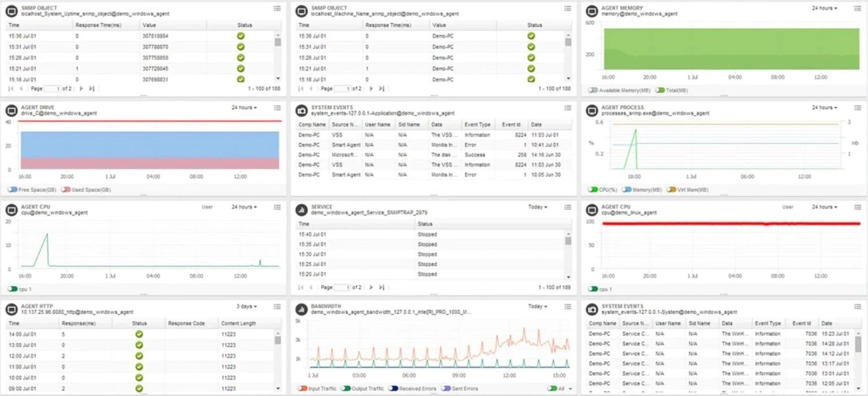Toggle Sent Errors series
868x396 pixels.
[446, 388]
